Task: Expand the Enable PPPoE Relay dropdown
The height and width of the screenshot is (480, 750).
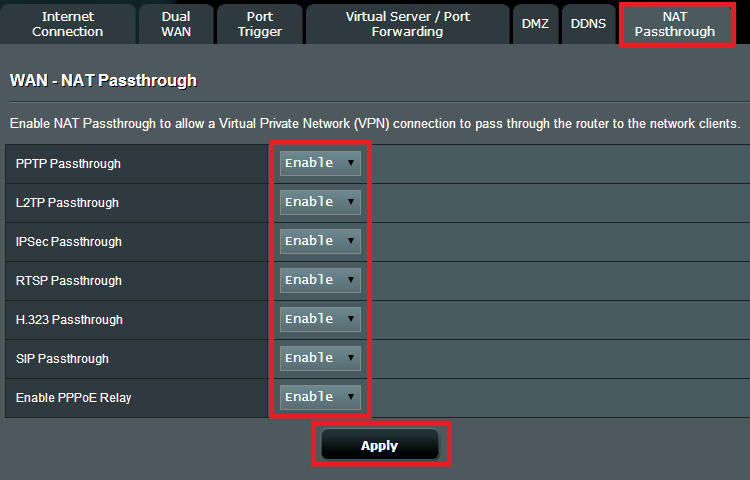Action: click(320, 397)
